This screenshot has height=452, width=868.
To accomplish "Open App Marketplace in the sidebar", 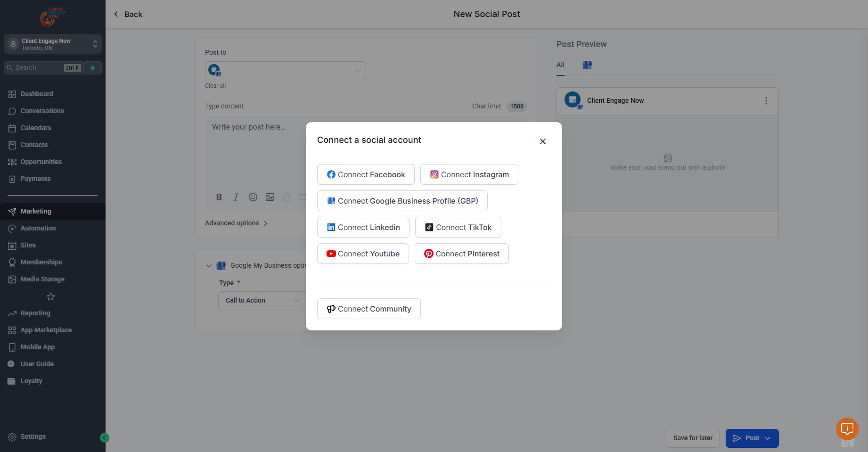I will point(53,330).
